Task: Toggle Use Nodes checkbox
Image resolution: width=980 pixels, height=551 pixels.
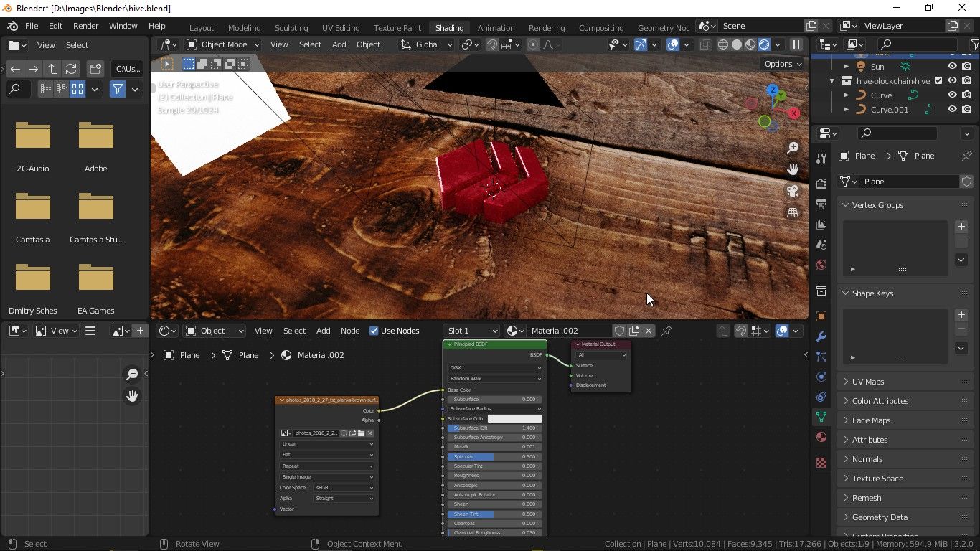Action: (x=374, y=331)
